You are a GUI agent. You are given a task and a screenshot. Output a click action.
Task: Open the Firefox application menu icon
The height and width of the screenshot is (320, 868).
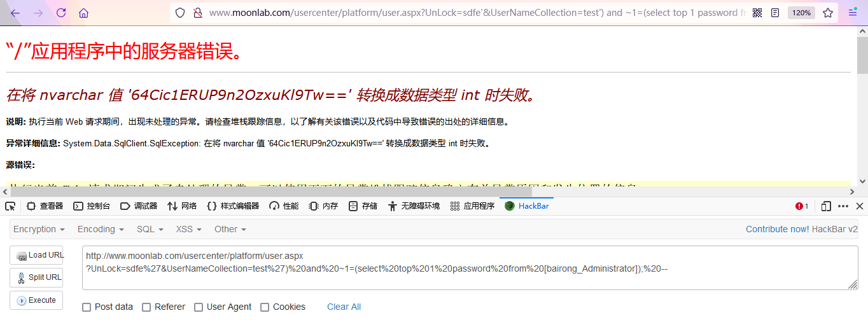click(852, 13)
